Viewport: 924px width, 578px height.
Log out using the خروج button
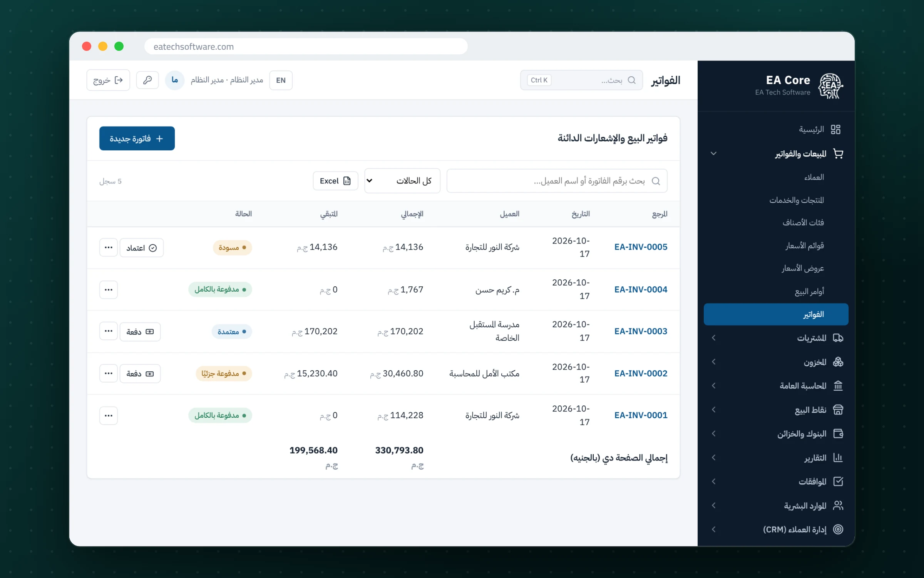pyautogui.click(x=108, y=80)
